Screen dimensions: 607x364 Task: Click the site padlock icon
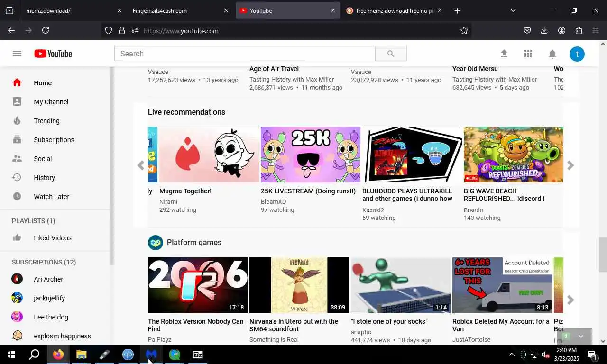pyautogui.click(x=122, y=30)
